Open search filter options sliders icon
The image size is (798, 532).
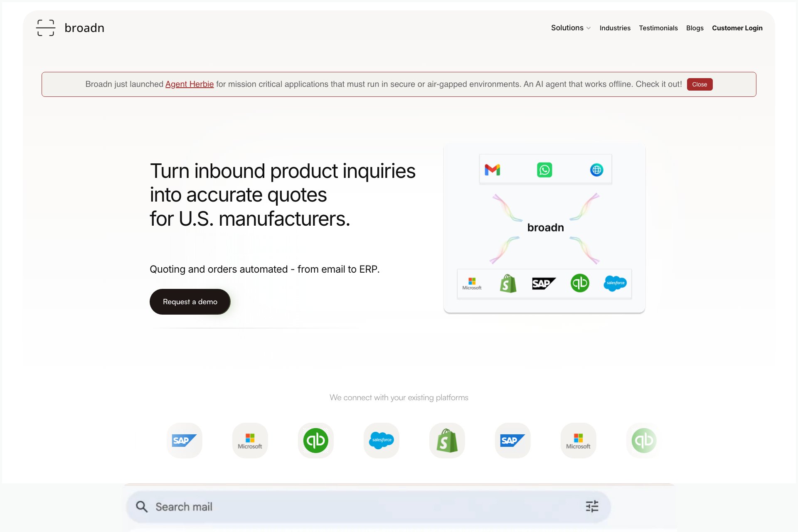click(x=592, y=506)
